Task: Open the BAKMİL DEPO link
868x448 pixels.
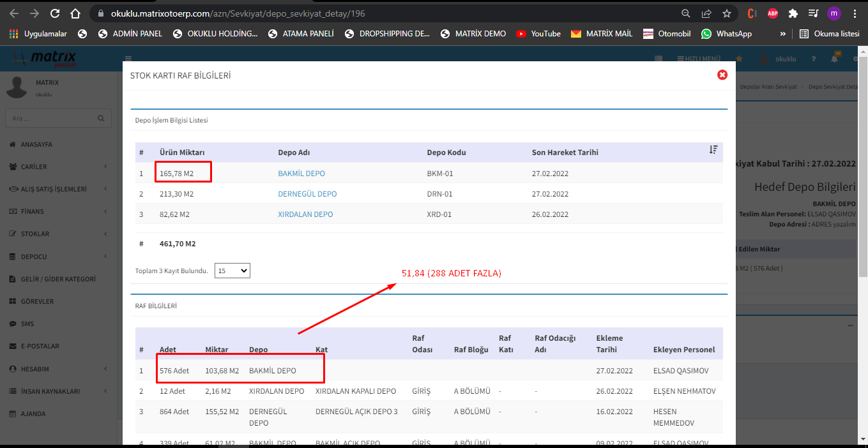Action: tap(301, 174)
